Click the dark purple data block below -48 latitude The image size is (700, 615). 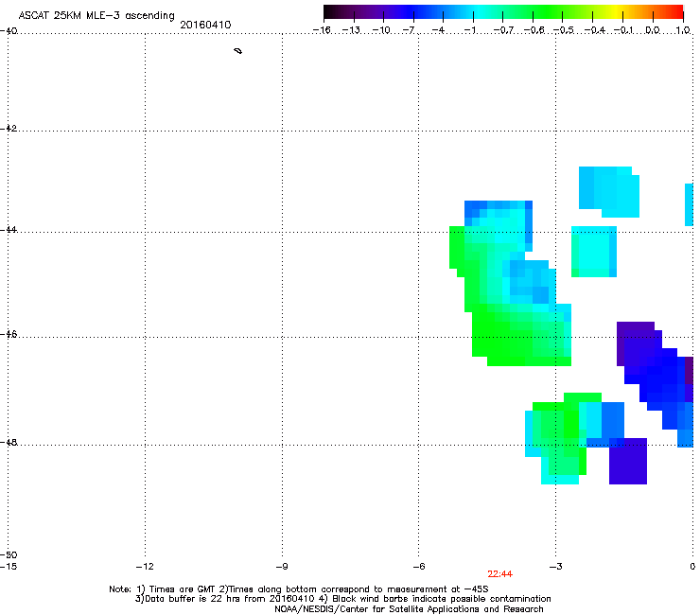point(628,461)
